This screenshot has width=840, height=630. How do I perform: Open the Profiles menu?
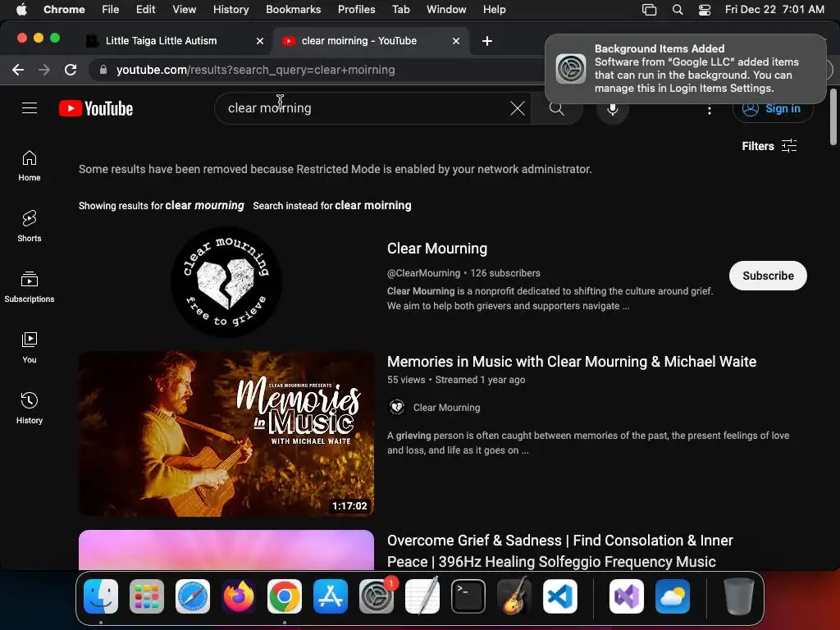tap(356, 9)
